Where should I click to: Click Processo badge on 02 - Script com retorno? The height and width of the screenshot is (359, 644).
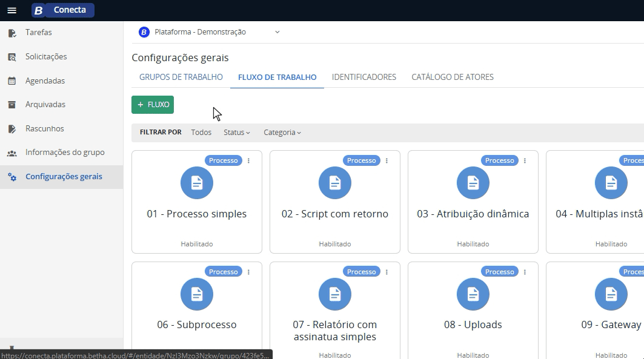pos(362,161)
